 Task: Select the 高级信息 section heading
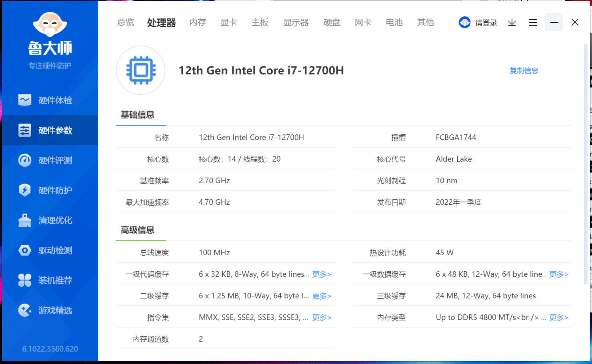coord(138,230)
